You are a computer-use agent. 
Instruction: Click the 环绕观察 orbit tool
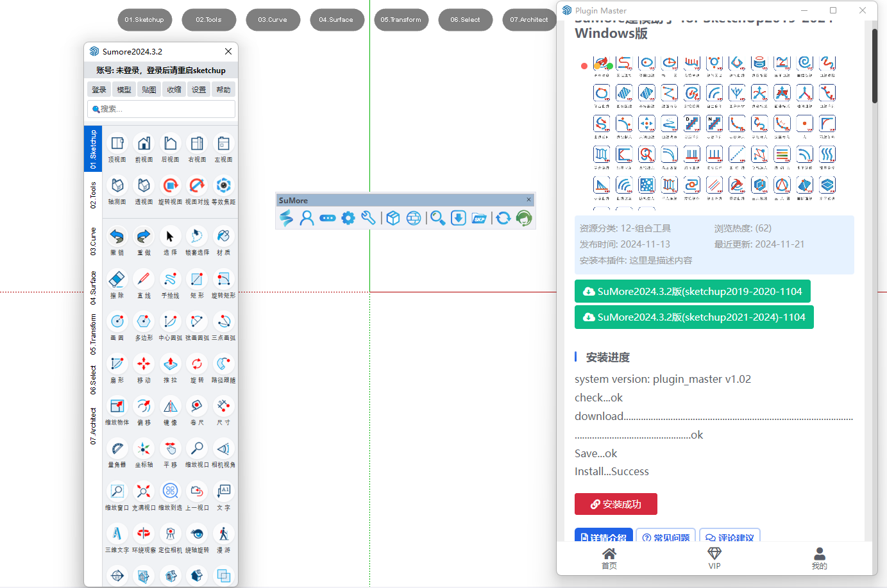(x=144, y=533)
